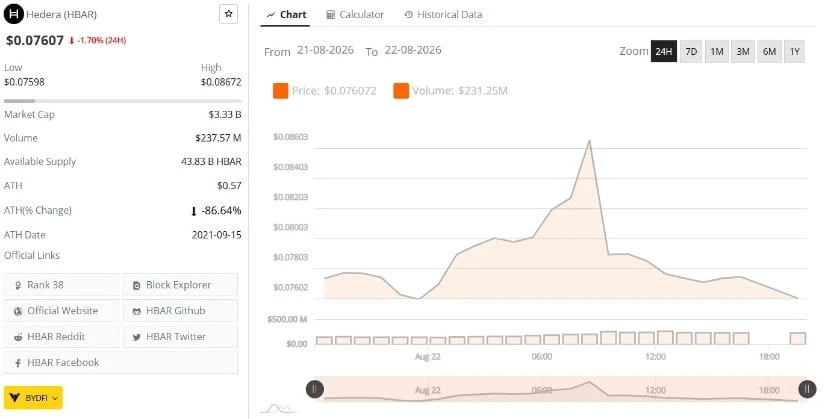Select the 6M zoom range

769,51
